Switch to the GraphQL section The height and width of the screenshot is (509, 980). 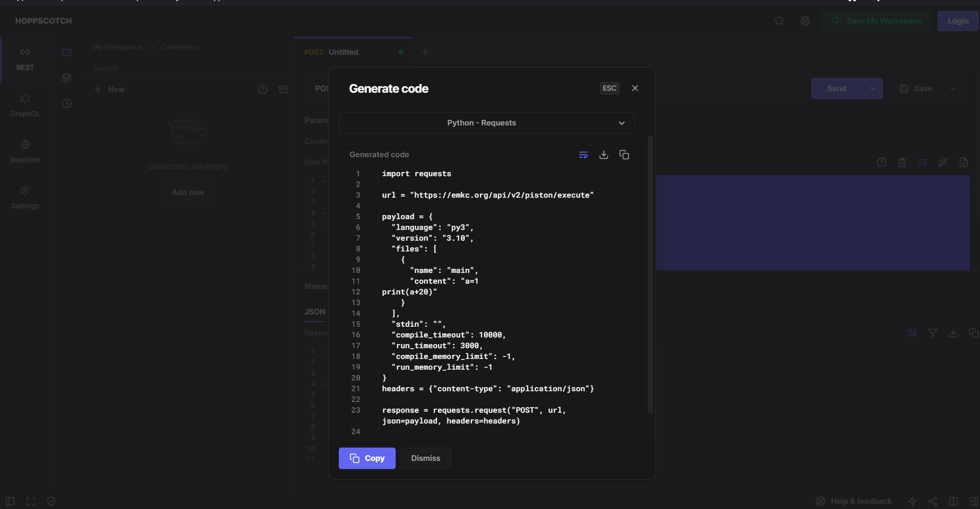pos(25,105)
